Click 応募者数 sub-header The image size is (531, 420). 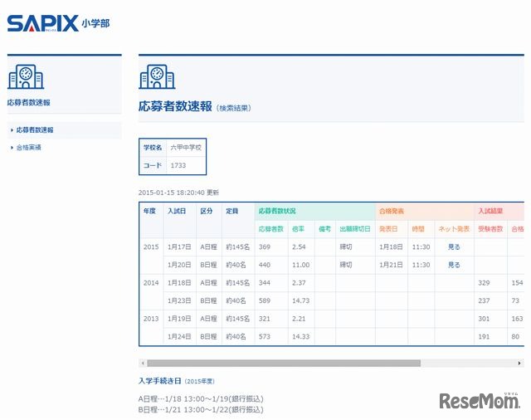coord(271,229)
